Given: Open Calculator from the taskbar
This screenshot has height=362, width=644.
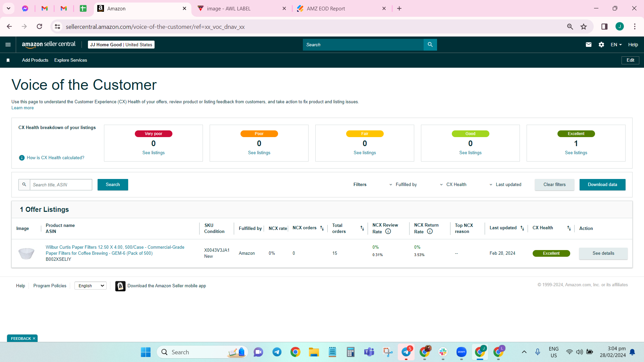Looking at the screenshot, I should [x=351, y=352].
